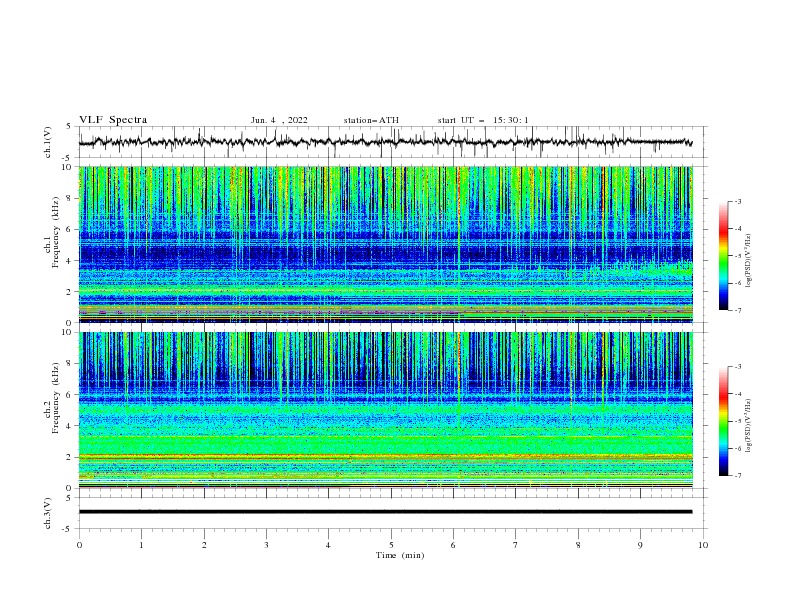Click the lower color scale bar for ch.2

pyautogui.click(x=723, y=421)
